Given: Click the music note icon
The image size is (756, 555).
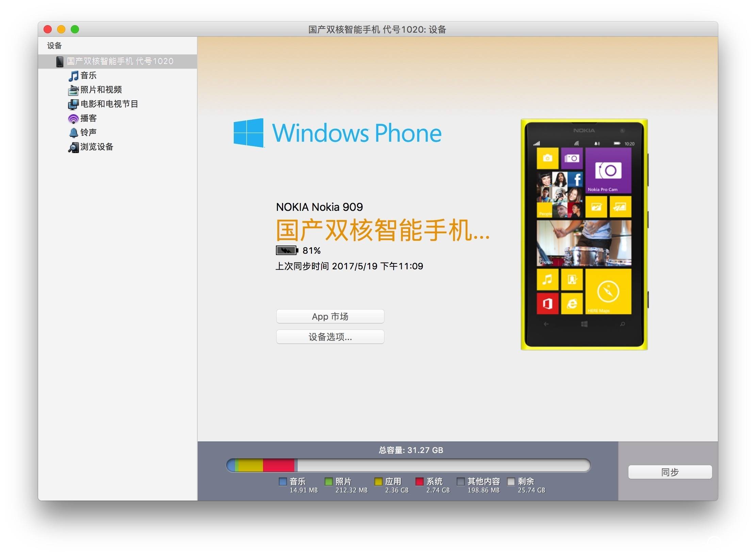Looking at the screenshot, I should click(x=73, y=76).
